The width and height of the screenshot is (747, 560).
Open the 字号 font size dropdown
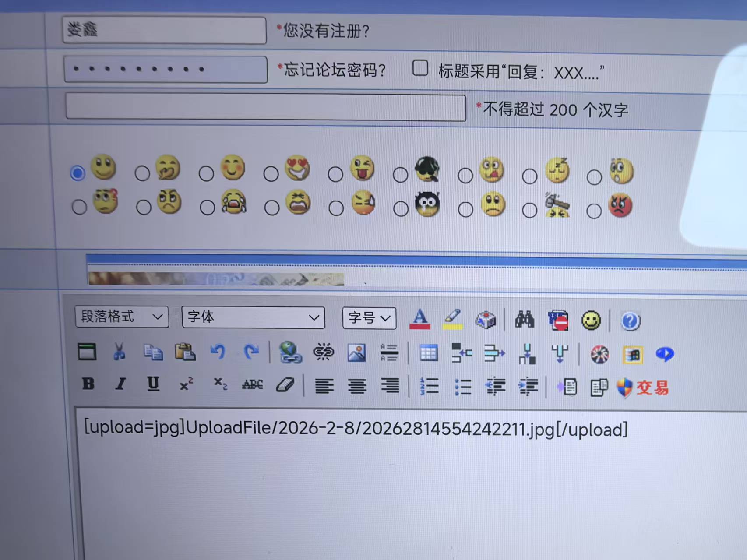(x=369, y=318)
